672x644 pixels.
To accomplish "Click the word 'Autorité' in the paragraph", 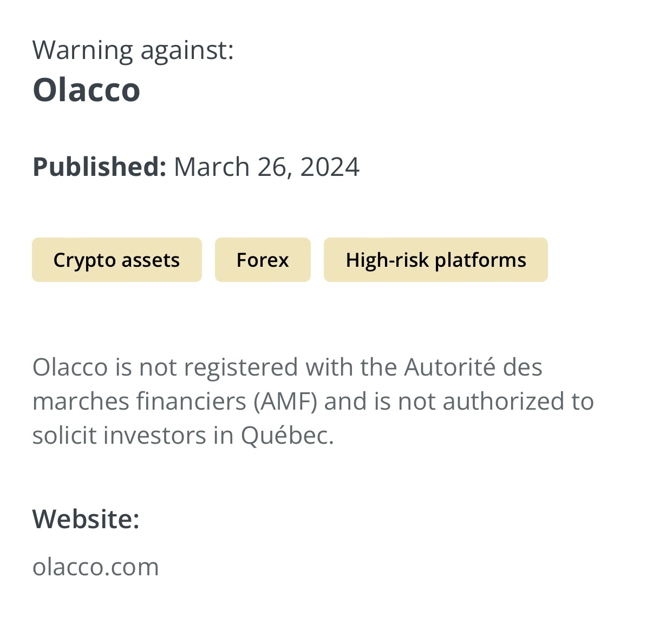I will [x=450, y=367].
